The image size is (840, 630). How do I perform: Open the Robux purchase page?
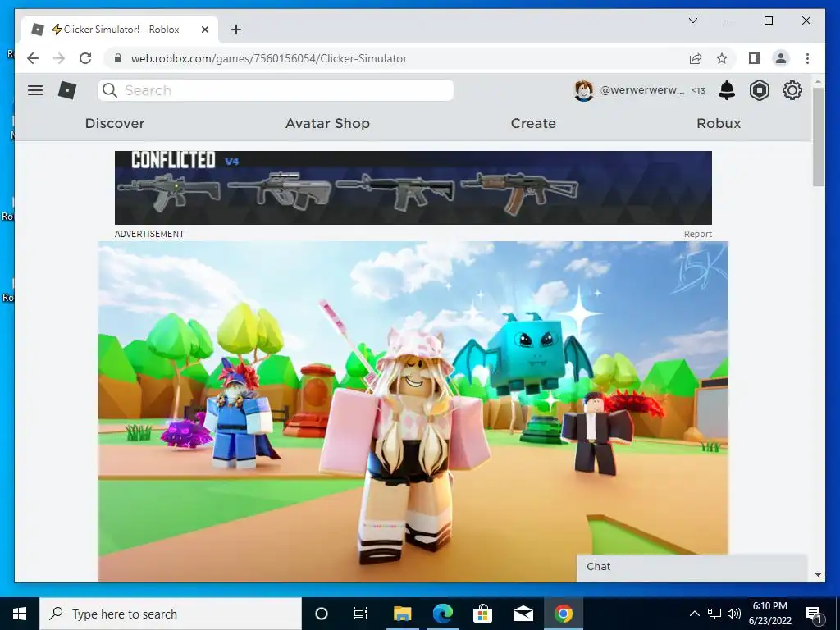(719, 123)
